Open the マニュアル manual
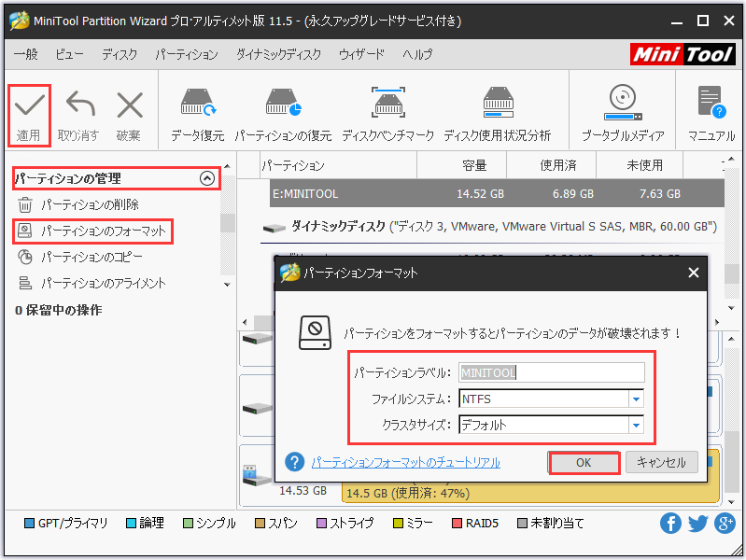 point(711,115)
